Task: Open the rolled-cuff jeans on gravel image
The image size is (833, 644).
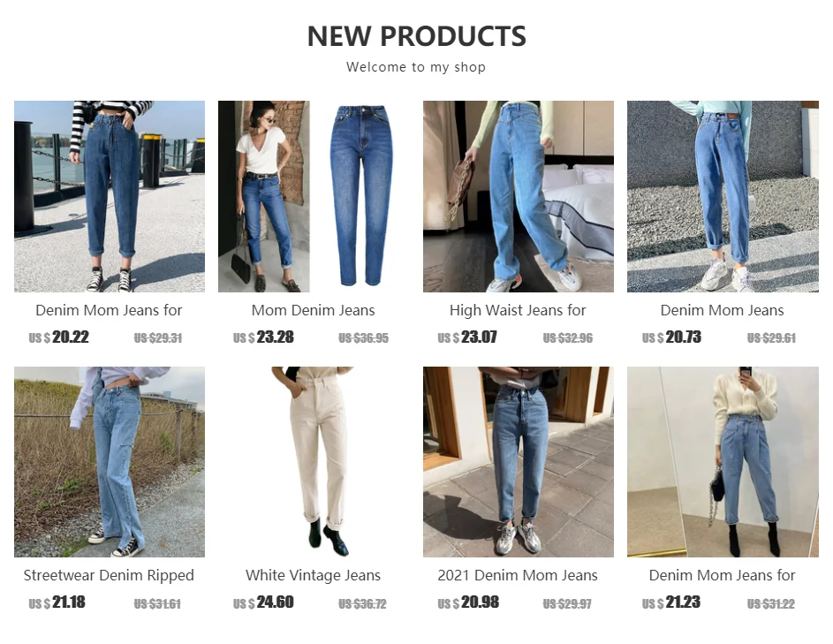Action: 723,197
